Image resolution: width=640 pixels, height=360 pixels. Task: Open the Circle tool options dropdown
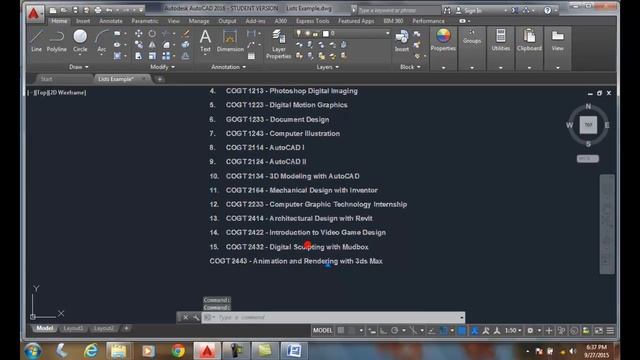pyautogui.click(x=80, y=55)
